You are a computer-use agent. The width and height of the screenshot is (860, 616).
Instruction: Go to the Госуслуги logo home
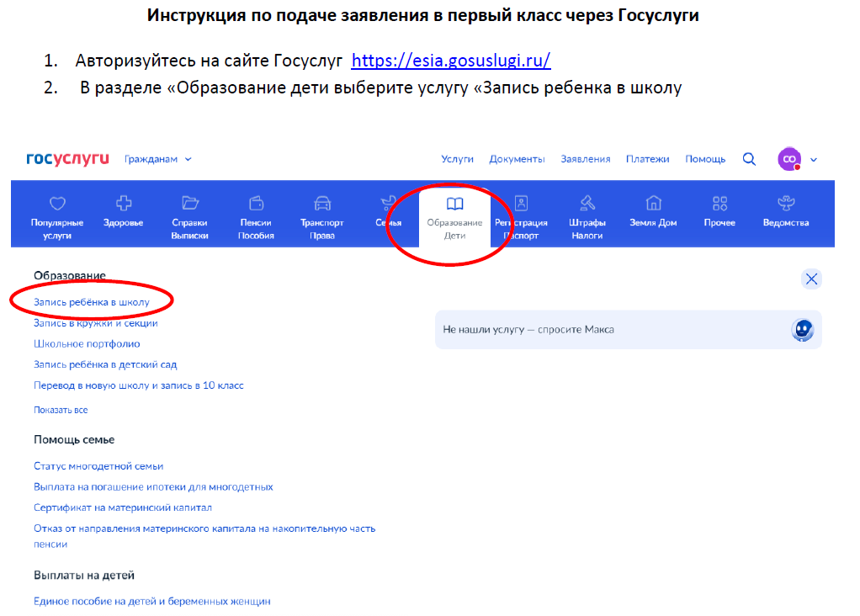tap(67, 158)
